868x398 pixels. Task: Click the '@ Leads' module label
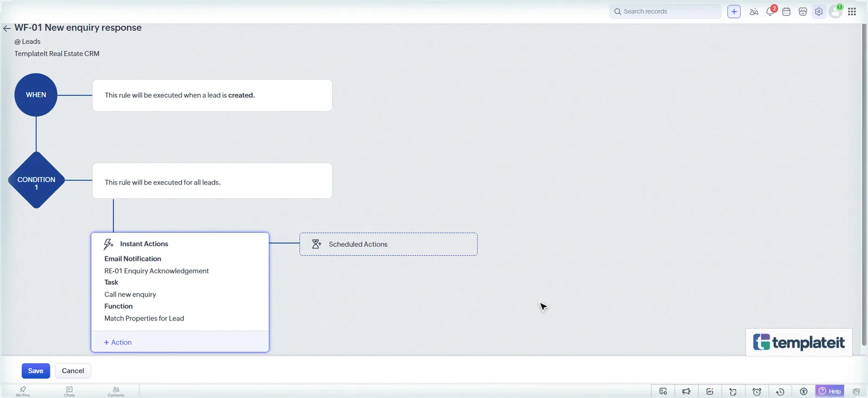(27, 42)
